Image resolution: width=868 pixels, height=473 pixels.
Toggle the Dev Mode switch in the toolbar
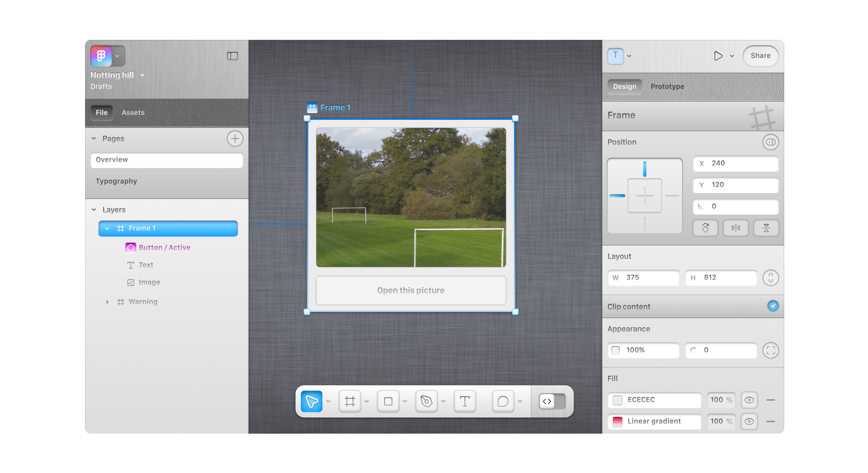click(552, 401)
